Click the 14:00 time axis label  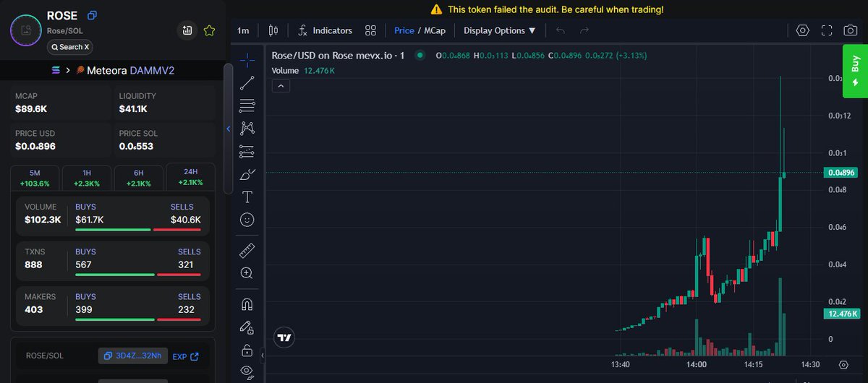(x=697, y=365)
